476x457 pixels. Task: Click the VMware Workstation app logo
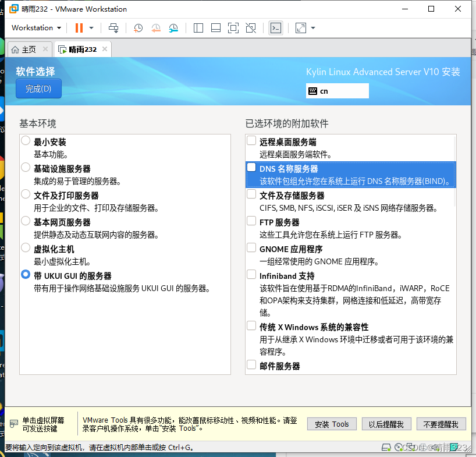13,9
